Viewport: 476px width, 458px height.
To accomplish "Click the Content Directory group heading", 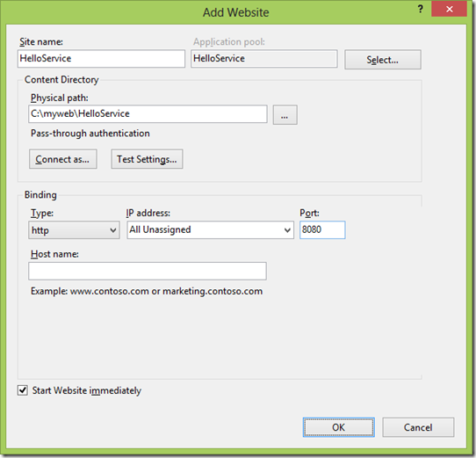I will [61, 80].
